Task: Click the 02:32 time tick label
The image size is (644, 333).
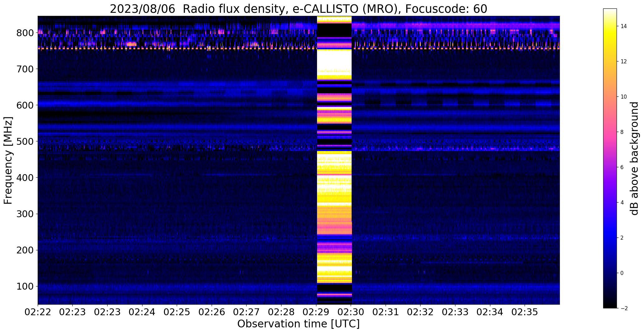Action: [x=421, y=312]
